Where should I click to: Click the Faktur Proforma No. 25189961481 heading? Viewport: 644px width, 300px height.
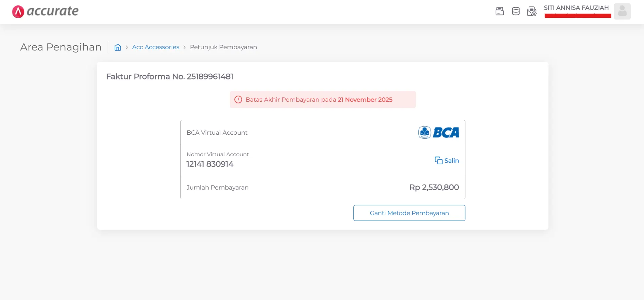[169, 77]
